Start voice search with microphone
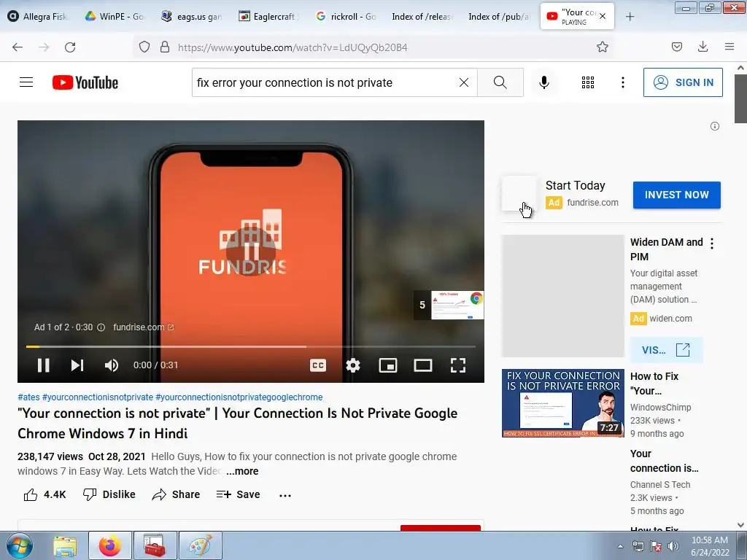 coord(543,82)
